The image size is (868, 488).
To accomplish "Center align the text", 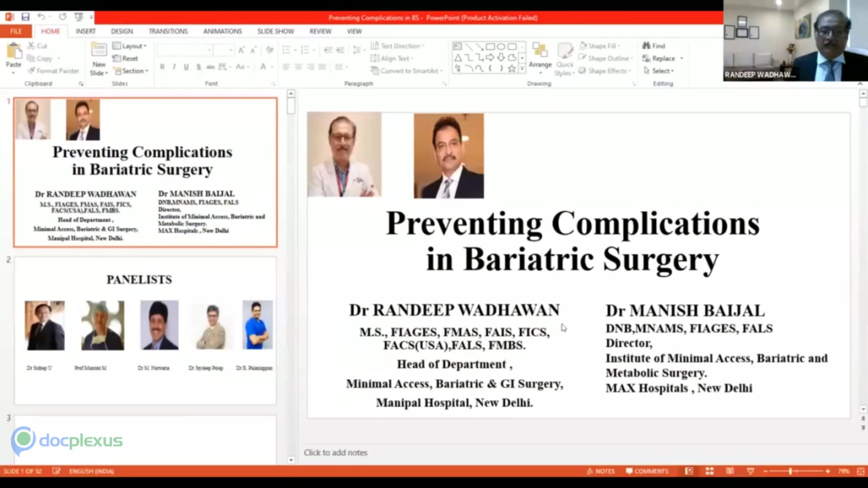I will [298, 67].
